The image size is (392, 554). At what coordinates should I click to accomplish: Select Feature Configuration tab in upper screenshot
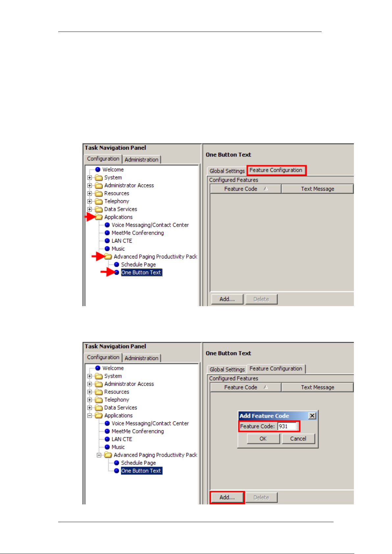pos(276,170)
